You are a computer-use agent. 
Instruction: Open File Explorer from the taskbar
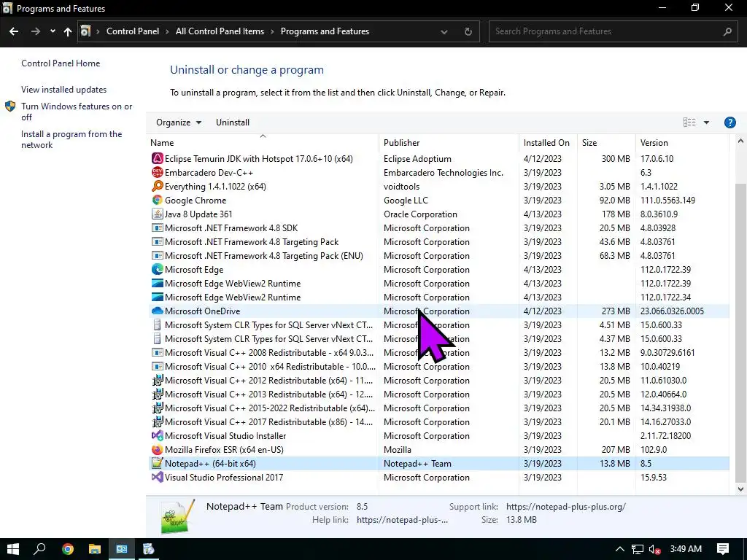(95, 549)
